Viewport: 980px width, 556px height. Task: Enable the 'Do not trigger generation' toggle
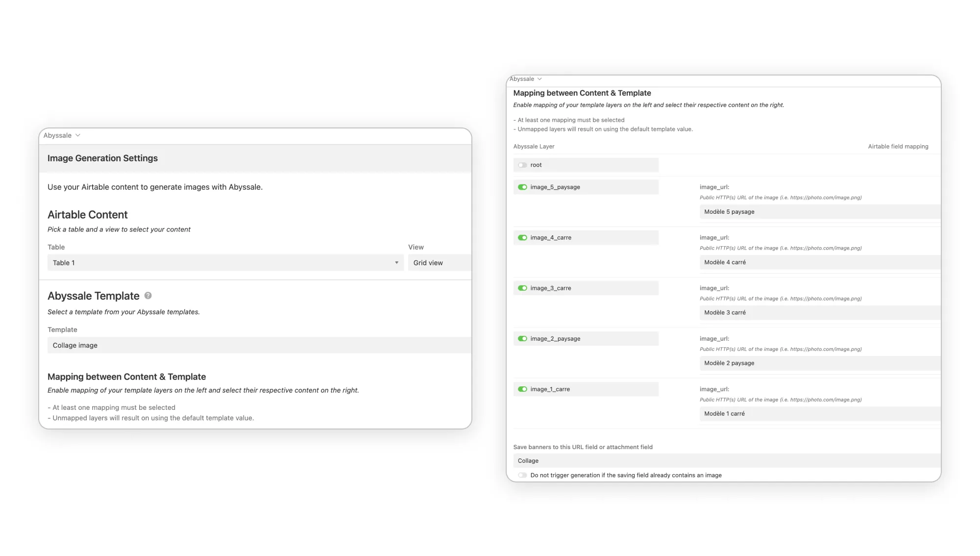(522, 475)
